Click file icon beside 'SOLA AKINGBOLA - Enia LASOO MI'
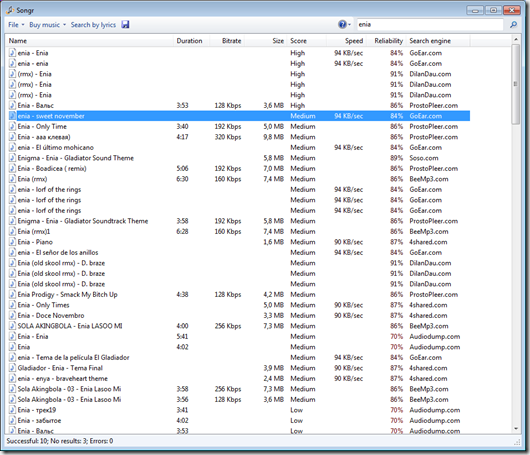The width and height of the screenshot is (530, 455). pyautogui.click(x=12, y=326)
